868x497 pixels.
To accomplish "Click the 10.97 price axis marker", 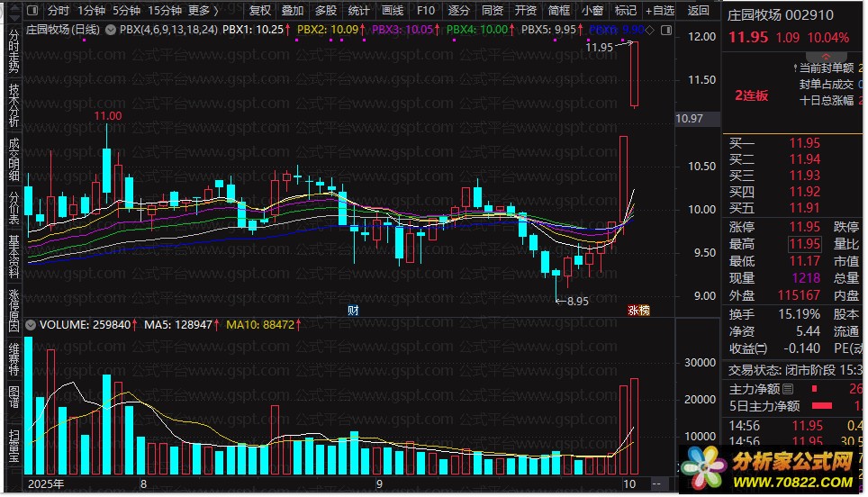I will pos(697,119).
